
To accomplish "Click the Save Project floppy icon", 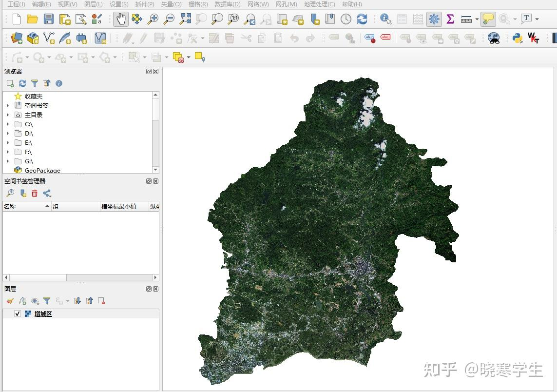I will [48, 19].
